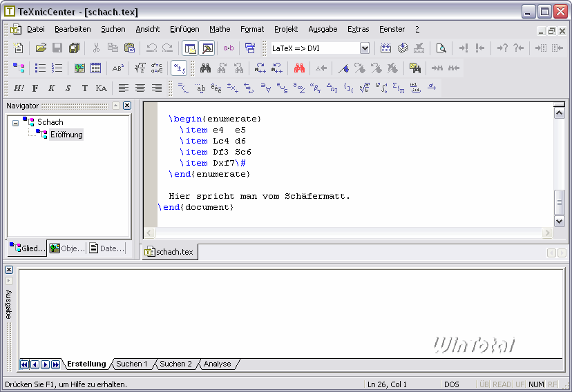572x392 pixels.
Task: Switch to the Erstellung output tab
Action: point(86,364)
